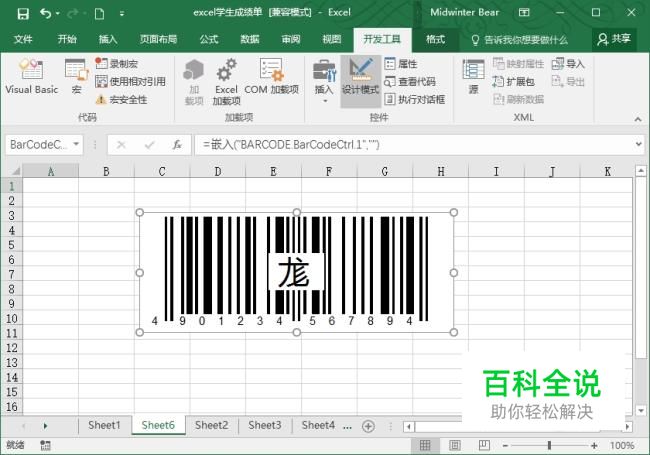This screenshot has height=455, width=650.
Task: Click 导入 XML import
Action: click(568, 63)
